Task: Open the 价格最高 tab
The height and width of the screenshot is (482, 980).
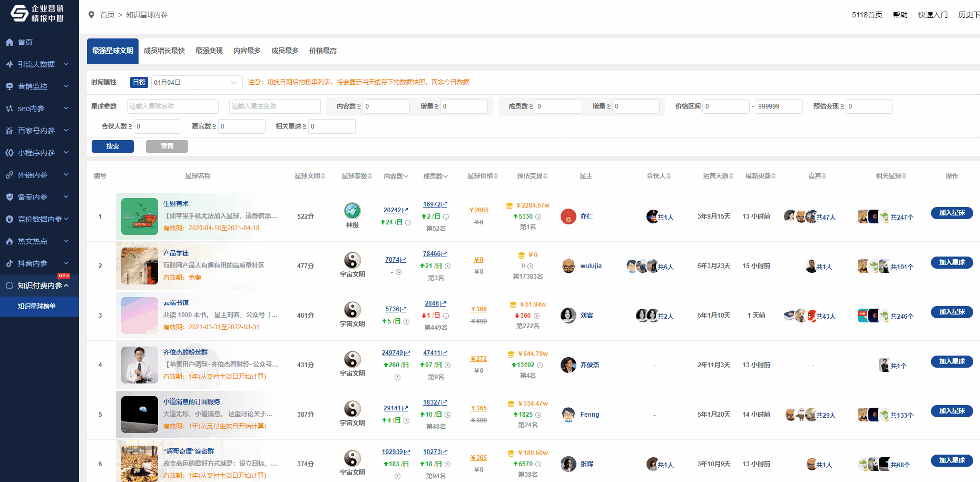Action: point(323,51)
